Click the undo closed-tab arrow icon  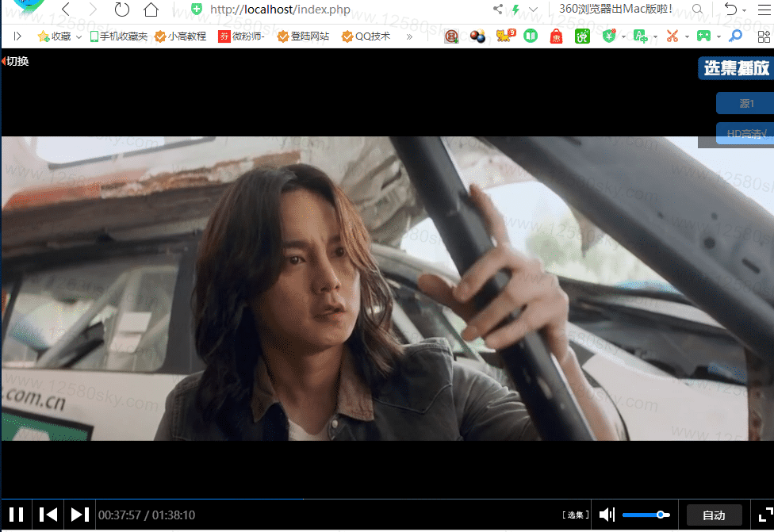[730, 9]
